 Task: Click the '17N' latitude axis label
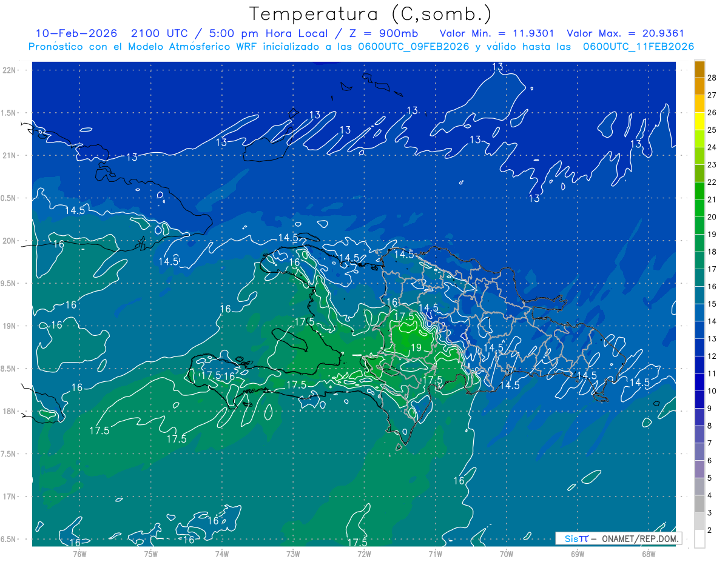point(9,497)
